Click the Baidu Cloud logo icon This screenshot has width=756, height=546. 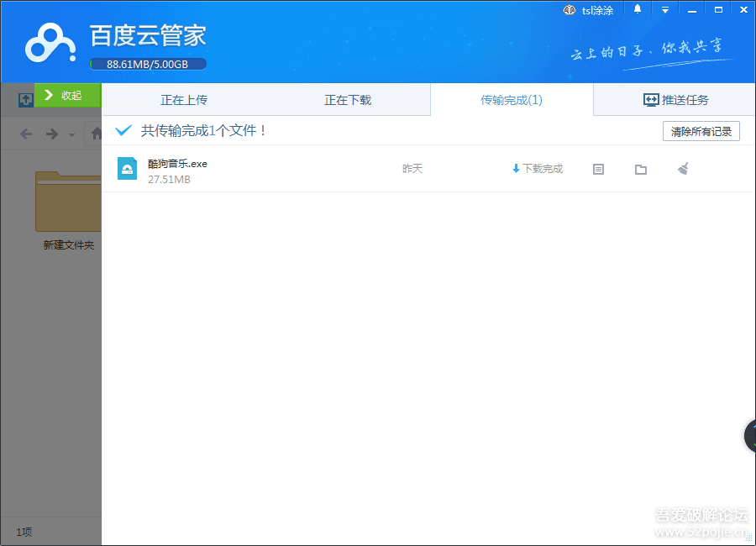[x=50, y=43]
